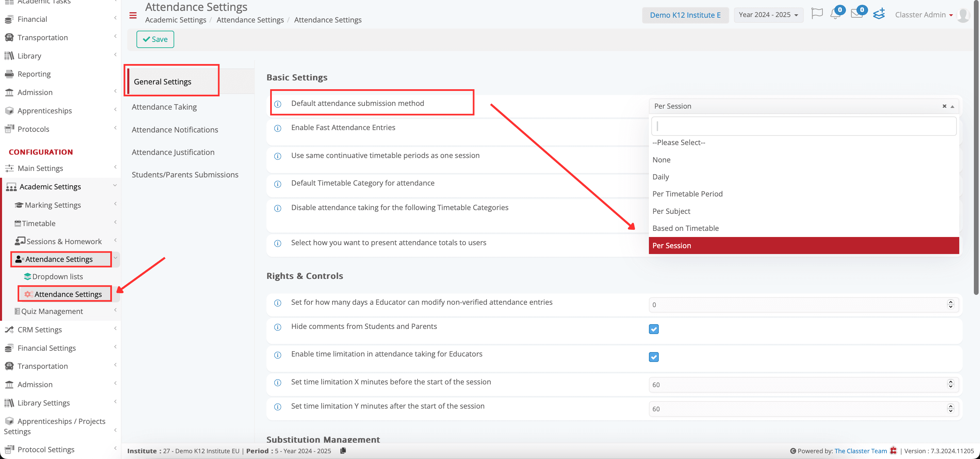Select highlighted Per Session option
Viewport: 980px width, 459px height.
803,245
